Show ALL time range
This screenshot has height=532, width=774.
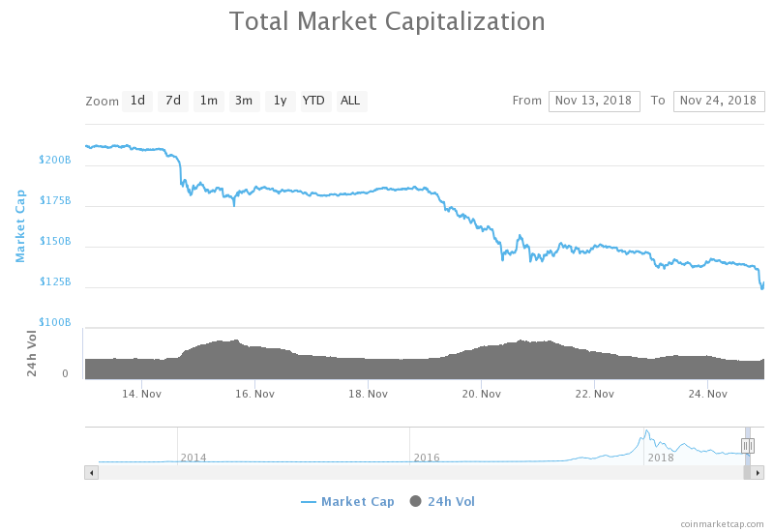[350, 101]
